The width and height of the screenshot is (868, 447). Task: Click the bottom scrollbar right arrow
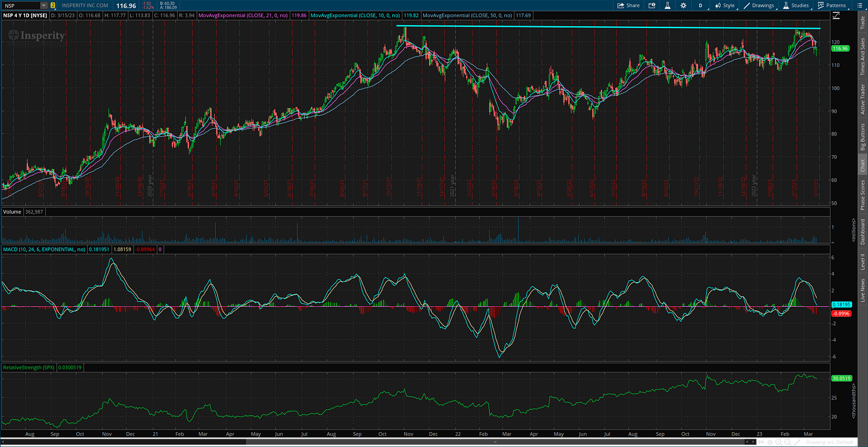[x=753, y=442]
